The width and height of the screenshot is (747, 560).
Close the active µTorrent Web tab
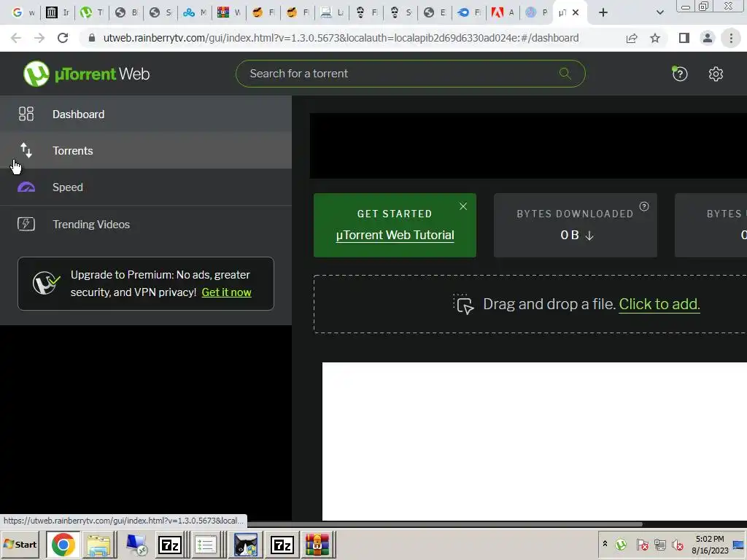(x=576, y=12)
